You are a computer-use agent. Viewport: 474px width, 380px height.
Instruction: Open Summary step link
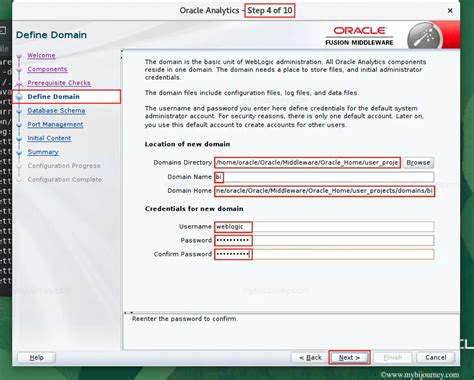point(43,152)
